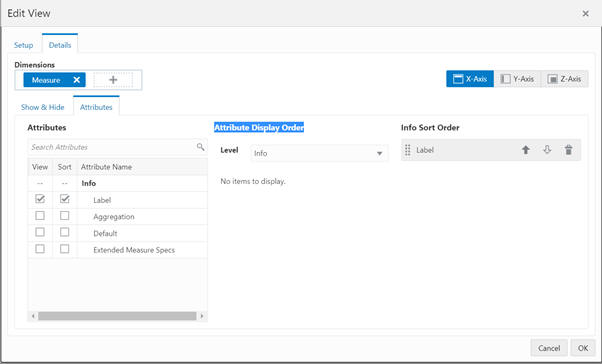Click the Aggregation attribute name
The image size is (602, 364).
pos(114,217)
